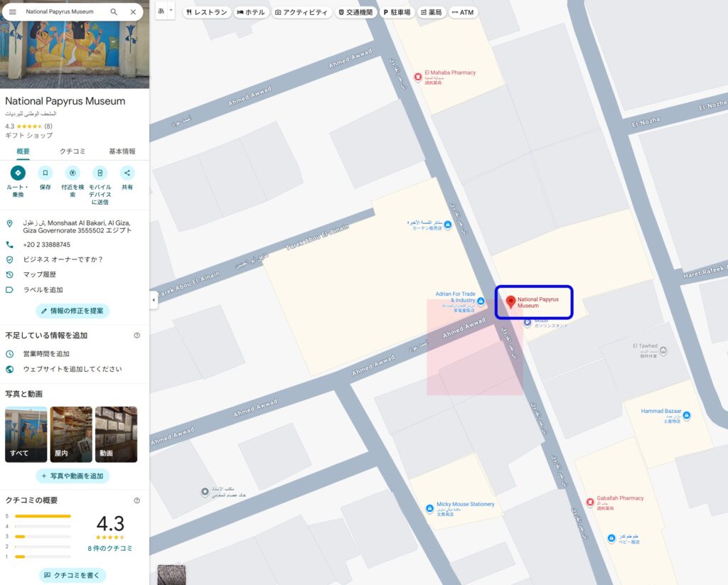
Task: Click the search magnifier icon
Action: click(x=114, y=12)
